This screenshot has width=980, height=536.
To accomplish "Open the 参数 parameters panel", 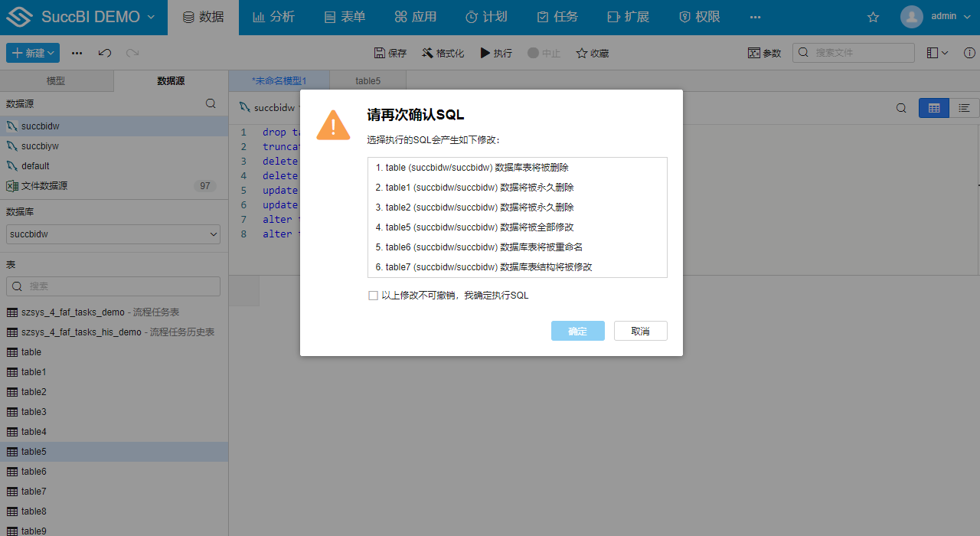I will pos(764,53).
